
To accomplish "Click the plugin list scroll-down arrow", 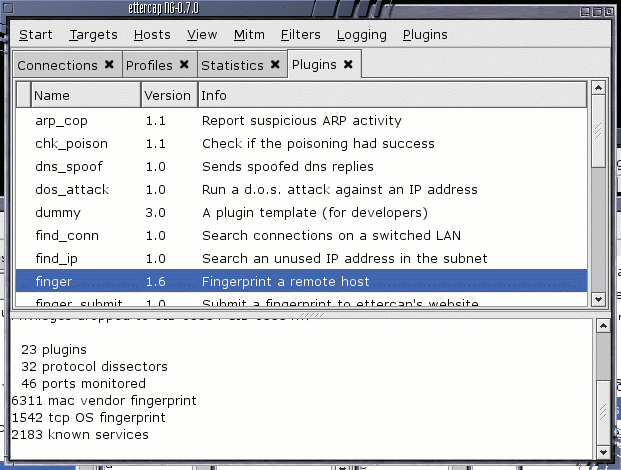I will (598, 299).
